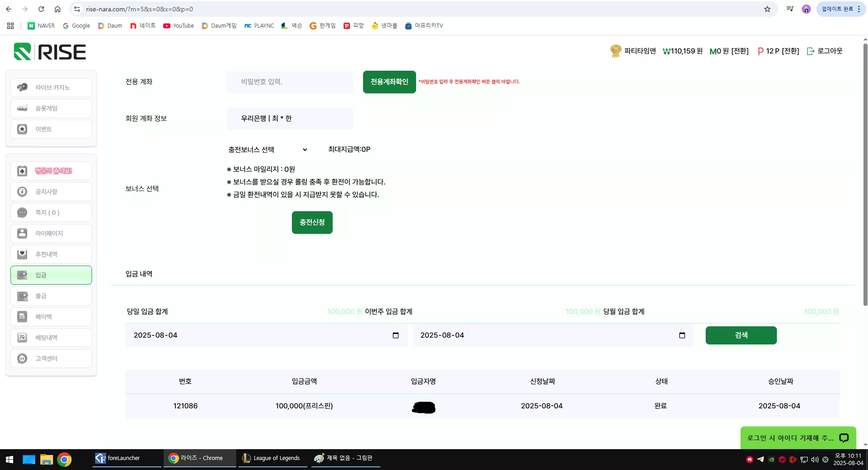Click the green charge request button
Viewport: 868px width, 470px height.
click(312, 223)
